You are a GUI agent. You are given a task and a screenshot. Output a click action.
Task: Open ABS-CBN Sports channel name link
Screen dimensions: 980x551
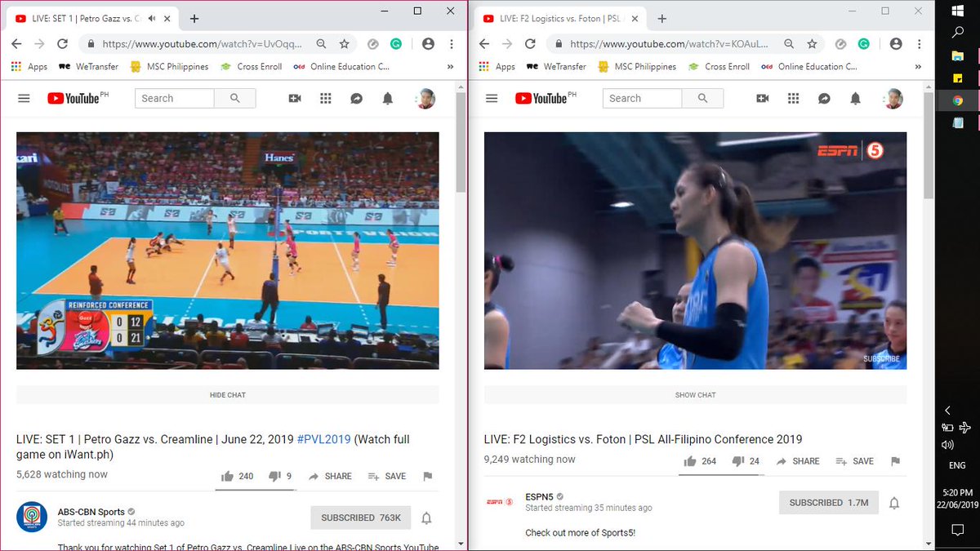pyautogui.click(x=91, y=513)
